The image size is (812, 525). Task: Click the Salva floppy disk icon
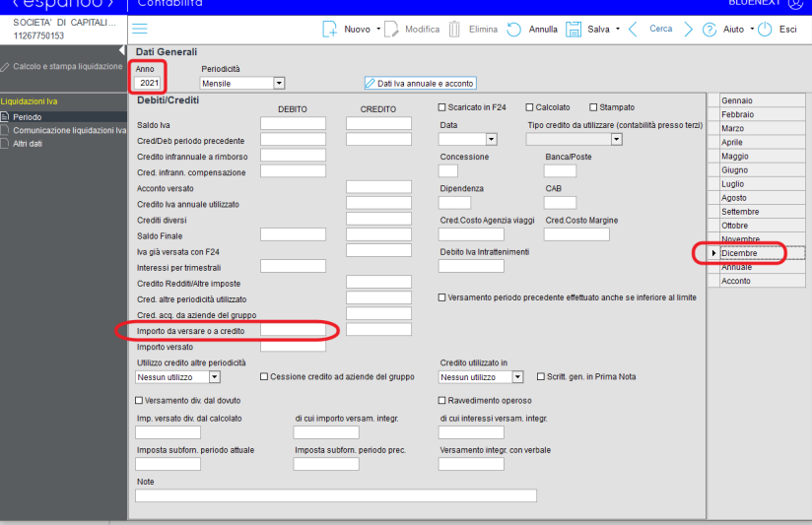574,29
